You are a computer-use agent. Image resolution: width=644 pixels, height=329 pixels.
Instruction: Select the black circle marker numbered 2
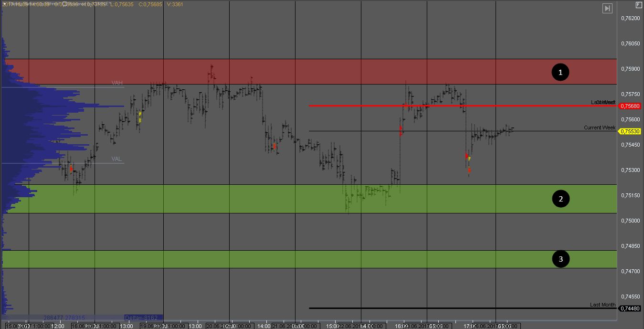(560, 199)
